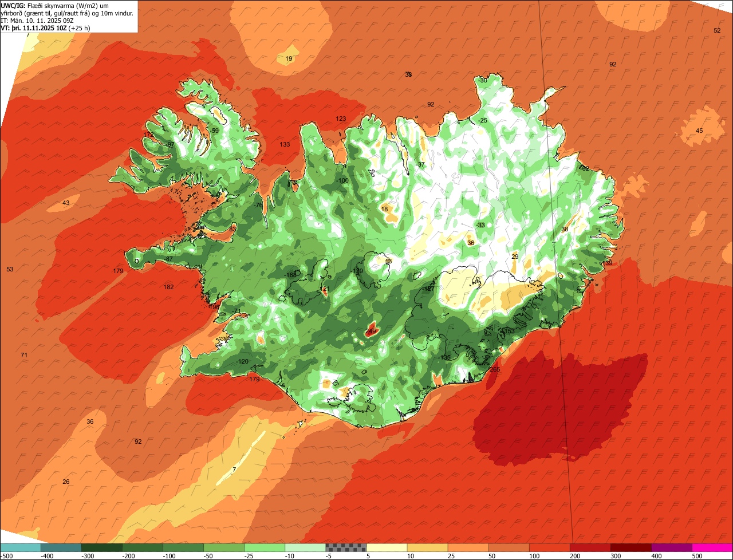
Task: Pick the light orange swatch between 25 and 50
Action: pos(468,547)
